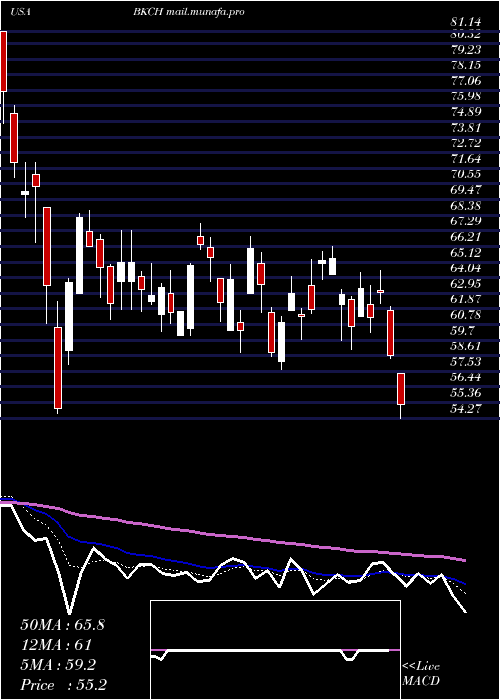Click the 'USA' label at top left

point(20,12)
